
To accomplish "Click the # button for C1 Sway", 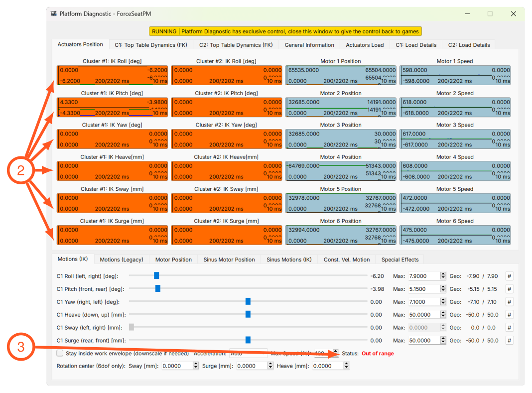I will [x=509, y=328].
